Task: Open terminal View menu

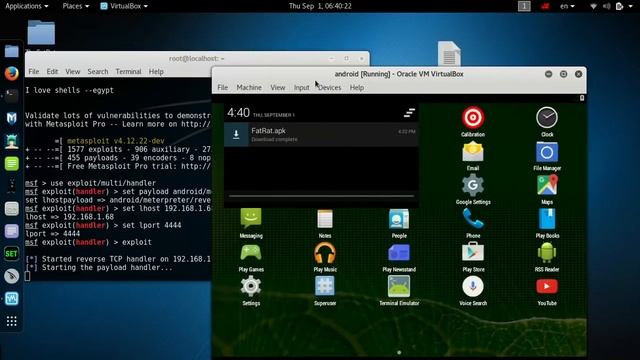Action: click(73, 71)
